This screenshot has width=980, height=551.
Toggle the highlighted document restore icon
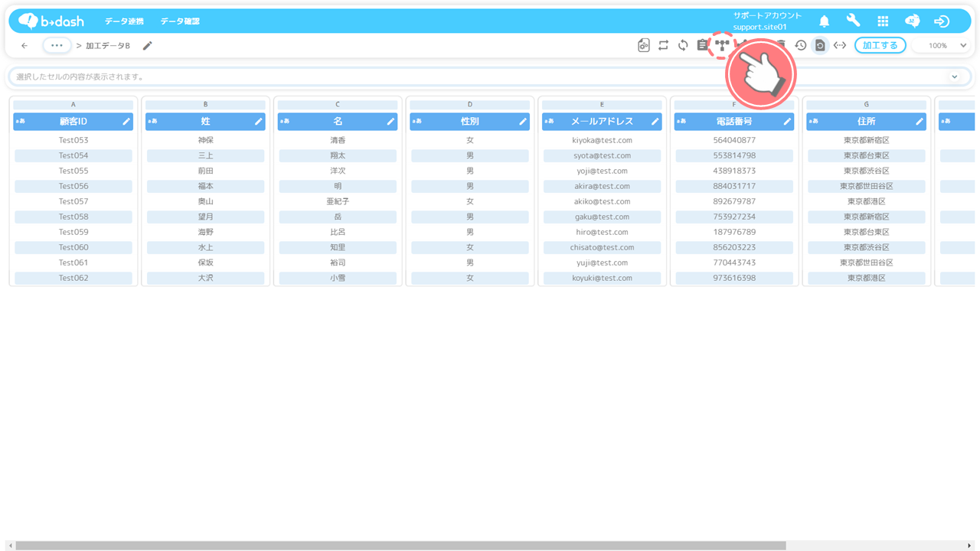pyautogui.click(x=820, y=45)
